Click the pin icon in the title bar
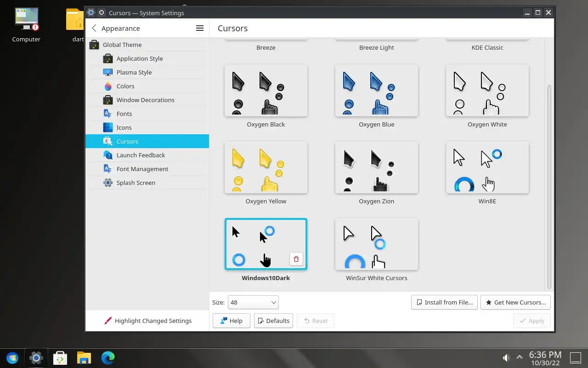This screenshot has width=588, height=368. pos(102,12)
